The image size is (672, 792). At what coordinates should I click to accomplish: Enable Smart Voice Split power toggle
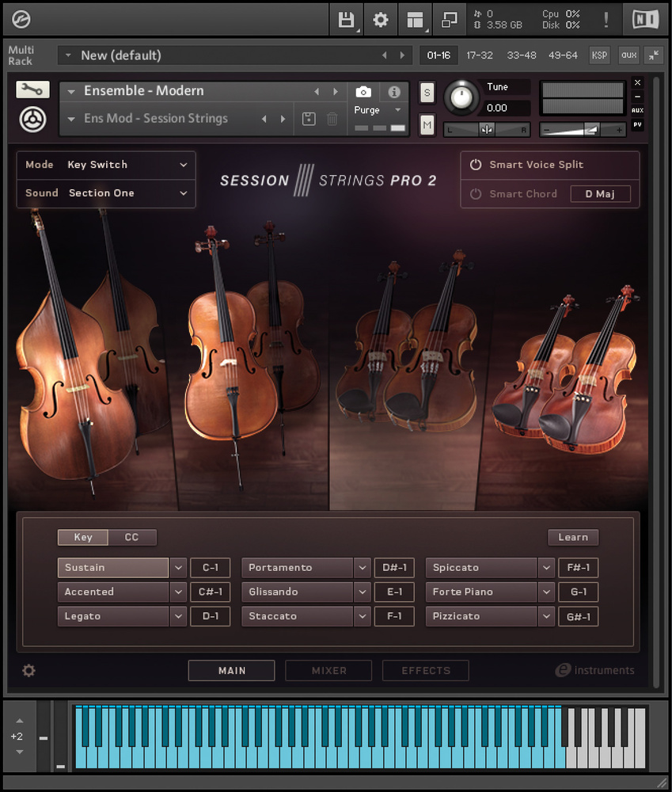click(476, 165)
